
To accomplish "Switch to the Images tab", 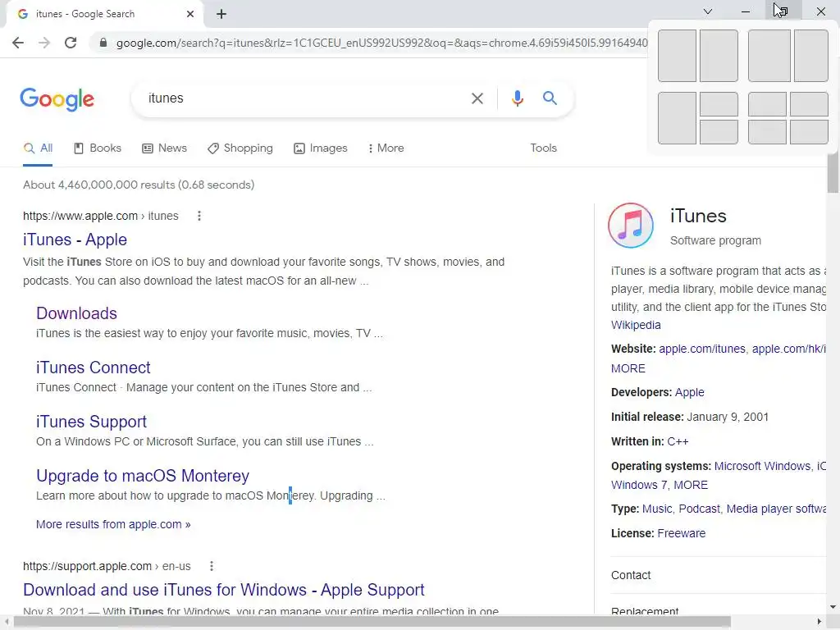I will tap(321, 148).
